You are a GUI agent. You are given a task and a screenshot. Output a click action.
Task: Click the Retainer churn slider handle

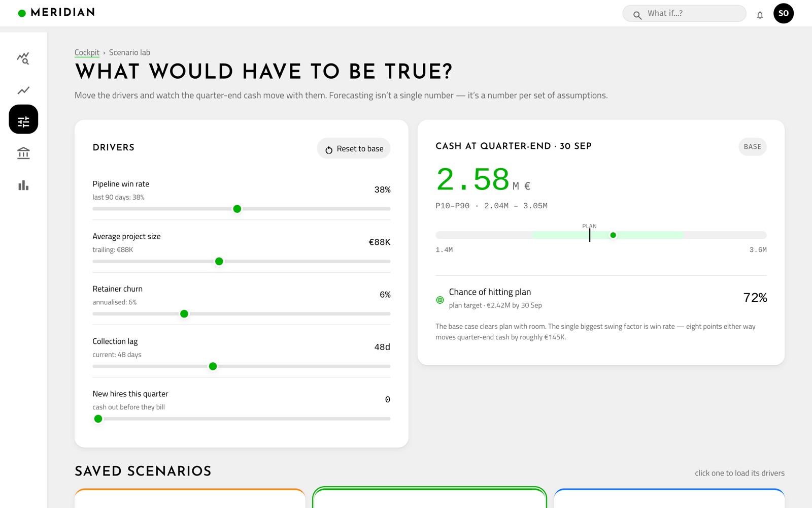[x=184, y=314]
